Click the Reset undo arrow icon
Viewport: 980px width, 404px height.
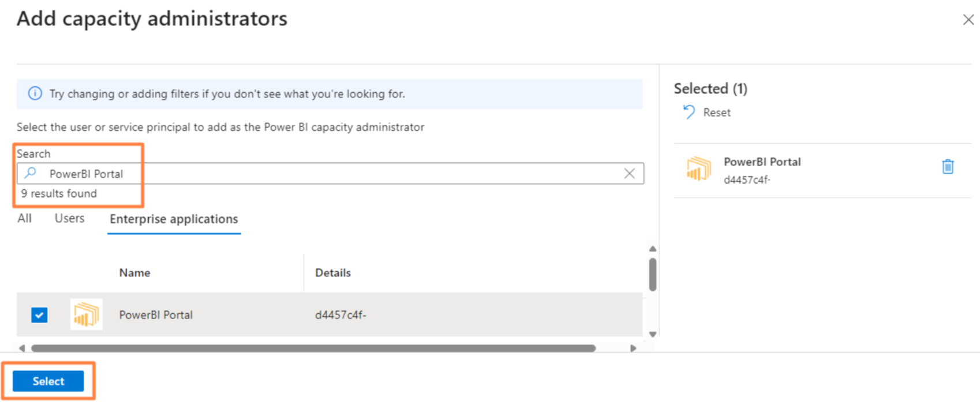(689, 112)
